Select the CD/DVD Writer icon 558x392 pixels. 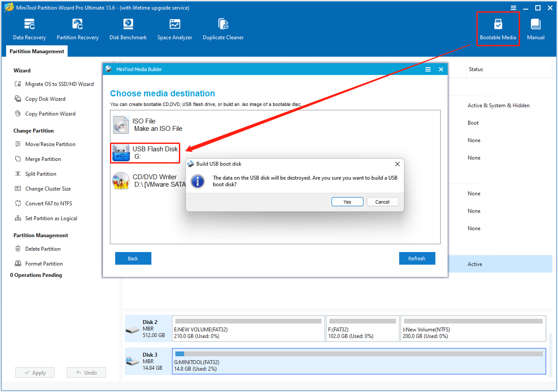(121, 181)
